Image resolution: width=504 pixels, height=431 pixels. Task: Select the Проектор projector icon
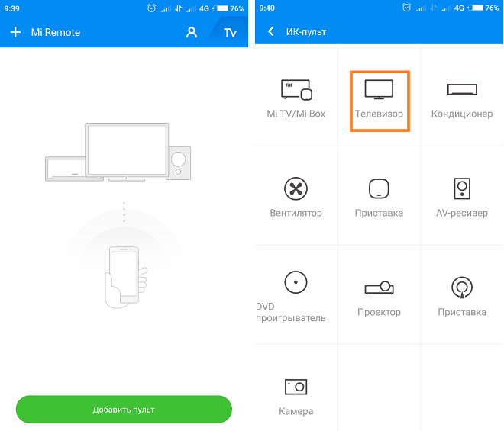click(x=379, y=288)
